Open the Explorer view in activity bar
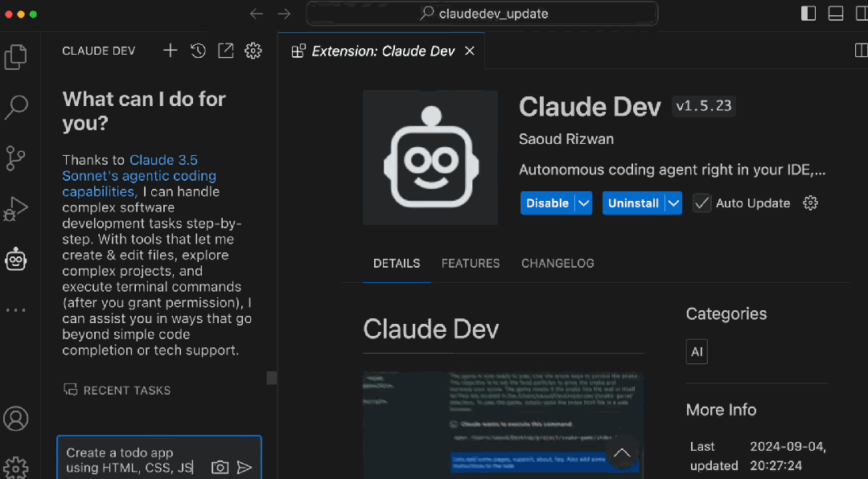Image resolution: width=868 pixels, height=479 pixels. point(15,56)
